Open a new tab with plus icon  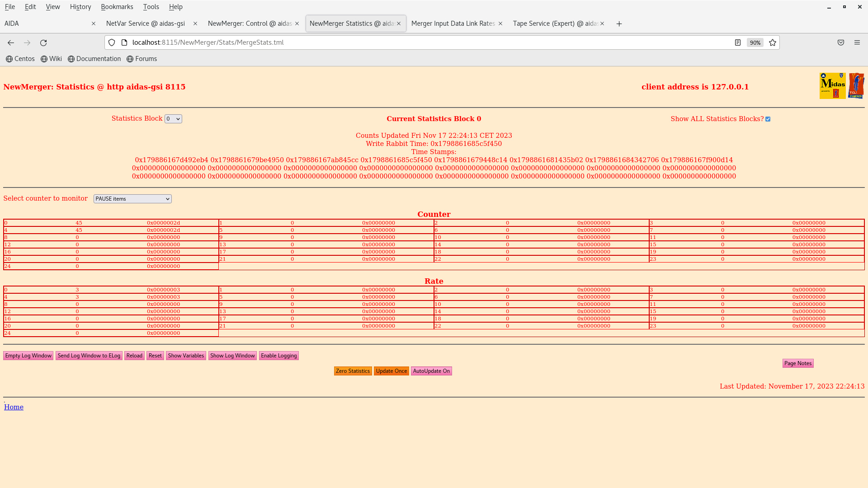[x=619, y=23]
